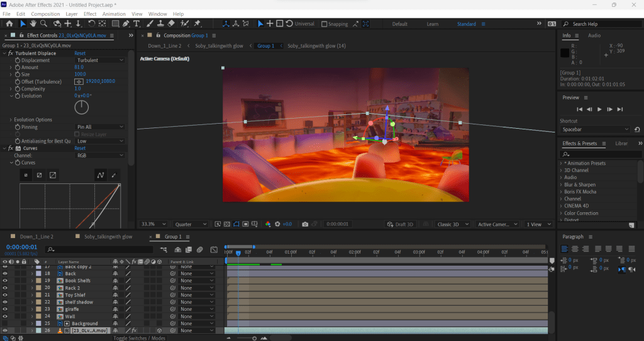Select the Puppet Pin tool
Image resolution: width=644 pixels, height=341 pixels.
(198, 24)
